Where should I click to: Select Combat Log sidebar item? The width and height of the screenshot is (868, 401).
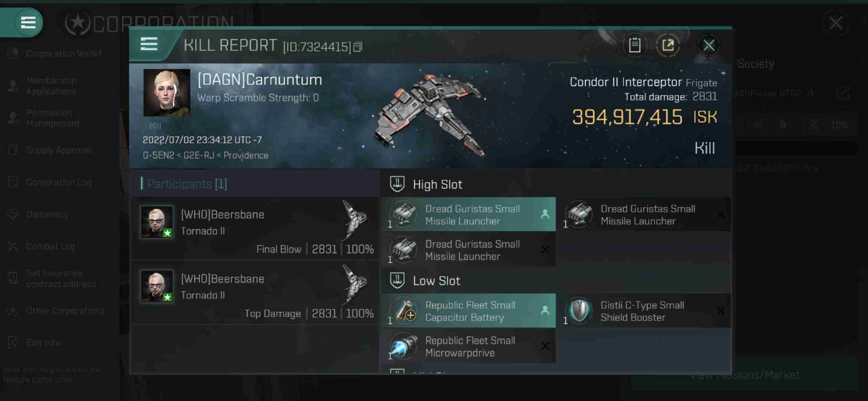click(x=50, y=246)
